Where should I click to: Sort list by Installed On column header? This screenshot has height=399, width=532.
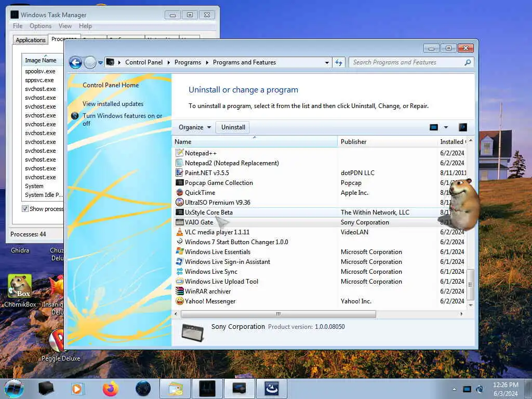click(x=453, y=142)
